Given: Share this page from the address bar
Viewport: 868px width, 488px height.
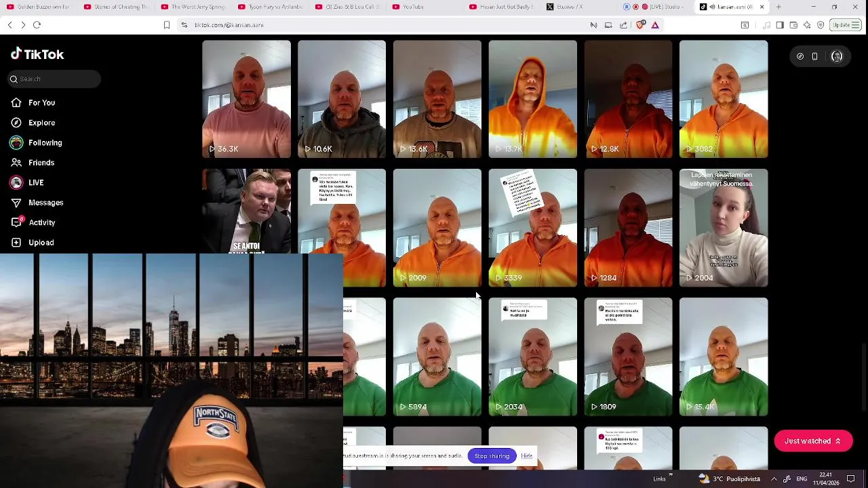Looking at the screenshot, I should coord(624,25).
